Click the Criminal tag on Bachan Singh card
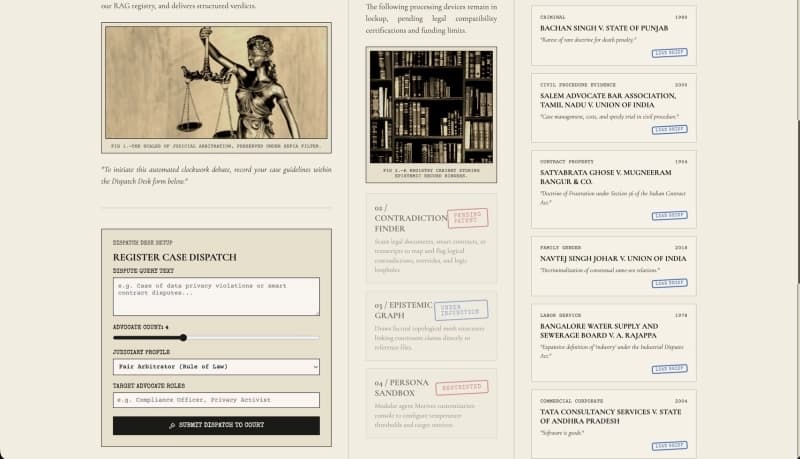The width and height of the screenshot is (800, 459). click(x=553, y=17)
